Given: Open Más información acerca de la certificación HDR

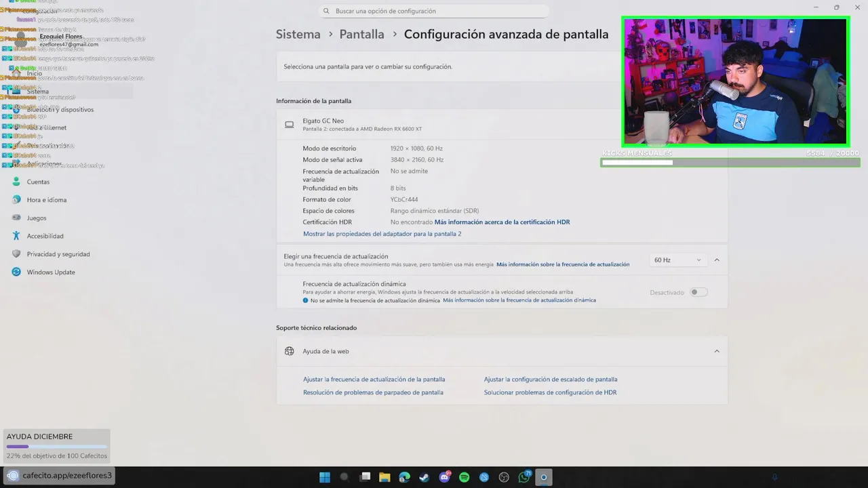Looking at the screenshot, I should coord(502,222).
